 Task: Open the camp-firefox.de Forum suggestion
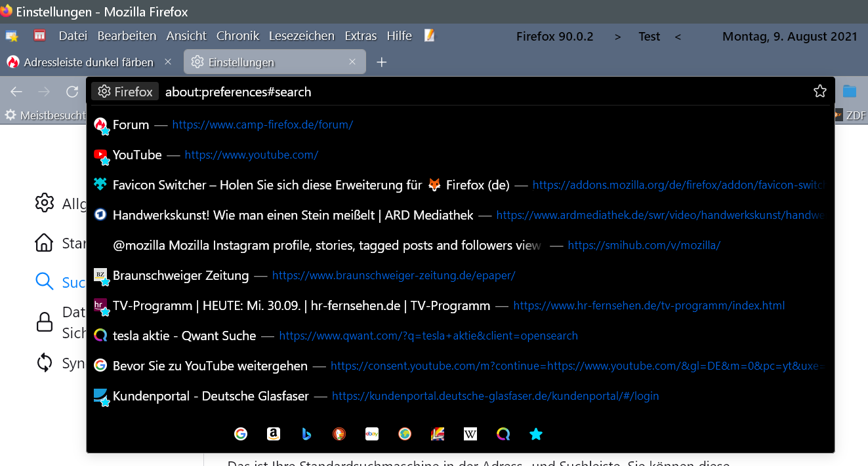coord(262,125)
